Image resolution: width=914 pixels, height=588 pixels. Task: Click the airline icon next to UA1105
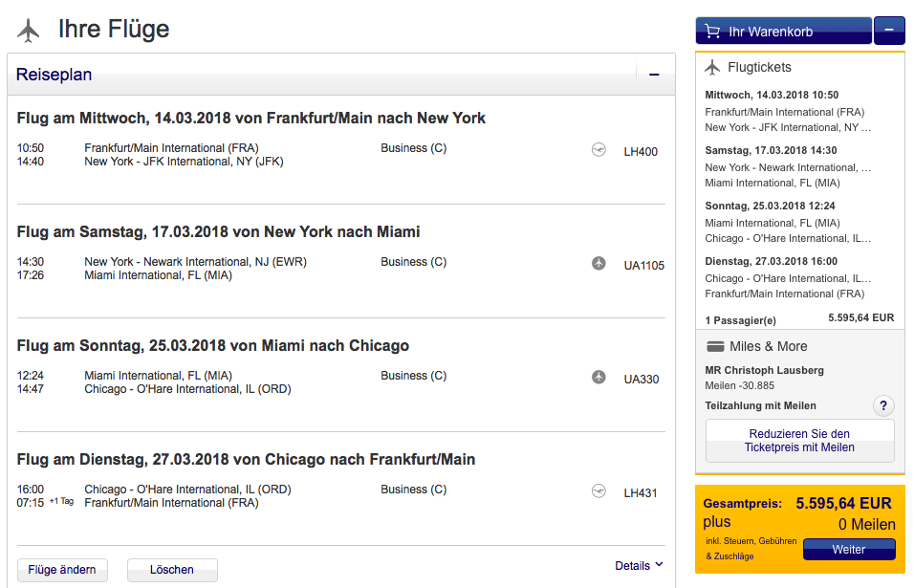coord(599,264)
